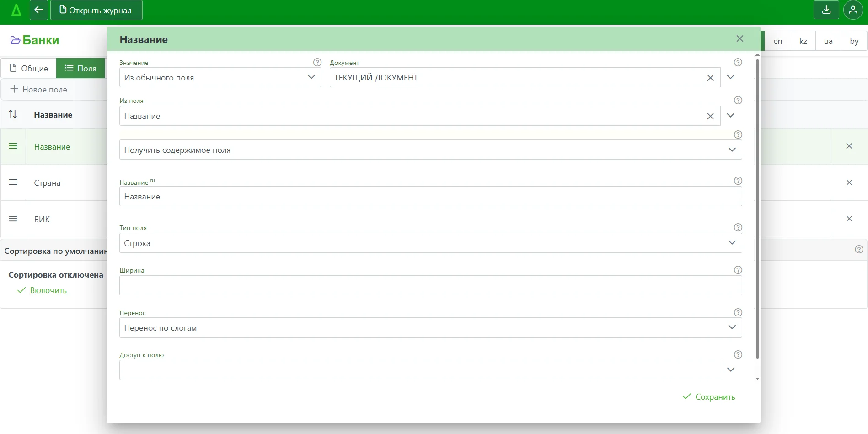Viewport: 868px width, 434px height.
Task: Clear the ТЕКУЩИЙ ДОКУМЕНТ selection
Action: point(710,78)
